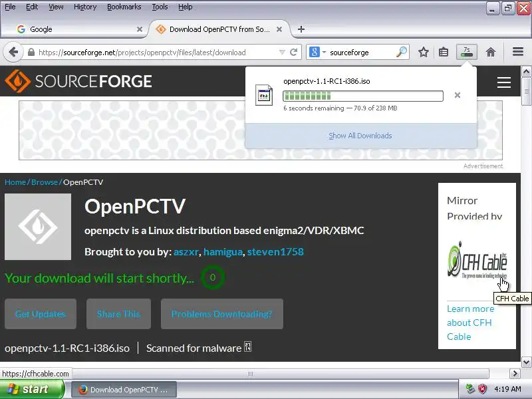
Task: Click the OpenPCTV project placeholder logo
Action: [38, 227]
